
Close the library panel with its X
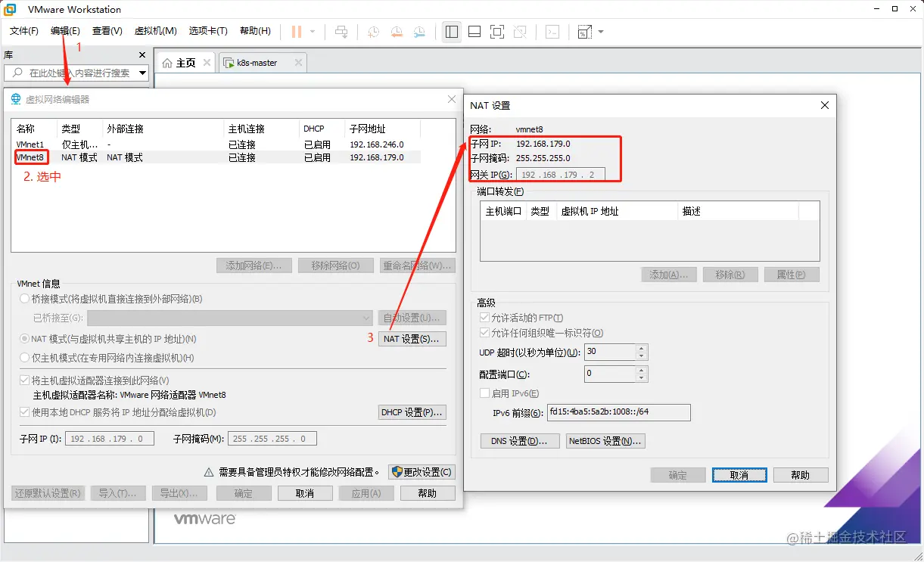(142, 54)
